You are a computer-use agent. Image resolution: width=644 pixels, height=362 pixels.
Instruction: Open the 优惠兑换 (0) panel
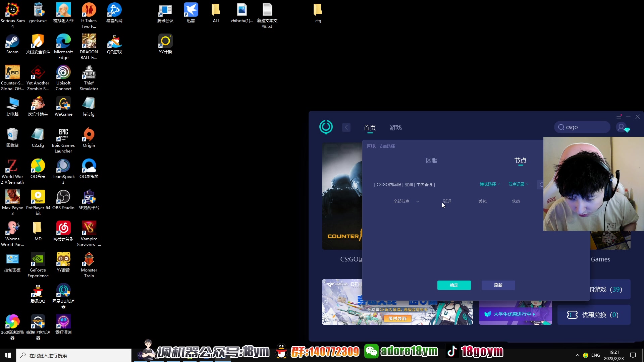[594, 315]
